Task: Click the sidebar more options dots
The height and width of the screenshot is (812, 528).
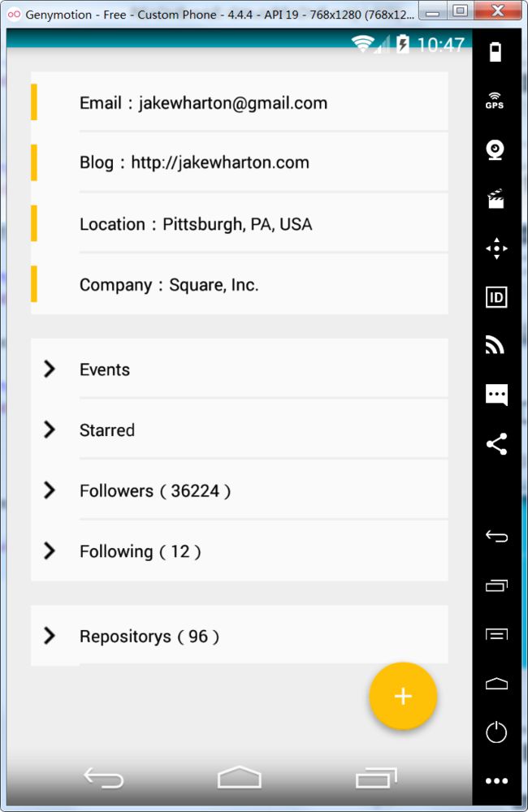Action: point(496,781)
